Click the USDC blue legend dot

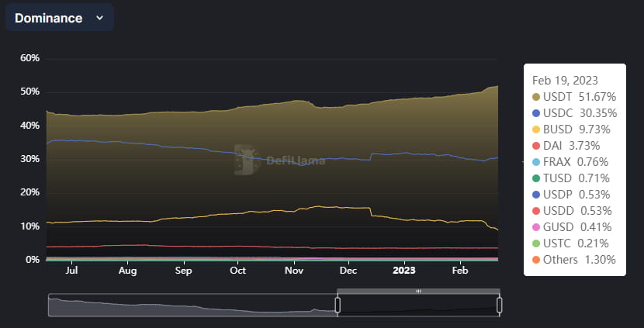click(x=535, y=113)
